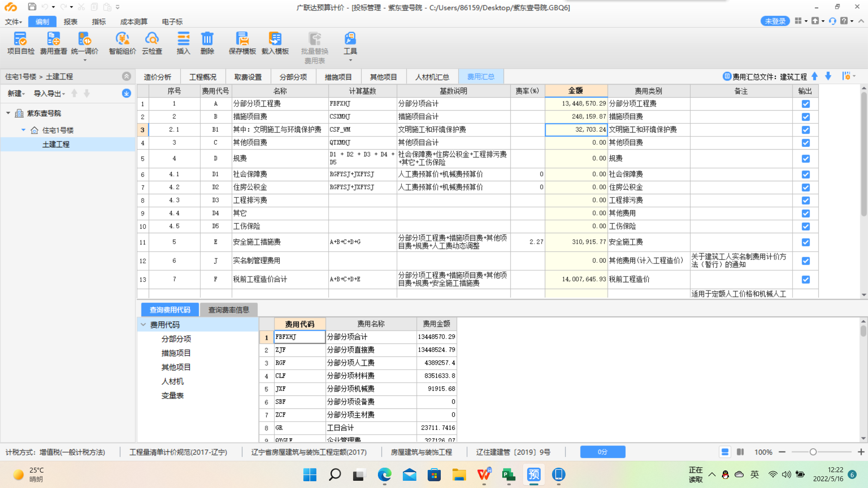Toggle output checkbox for 住房公积金 row
Screen dimensions: 868x488
tap(806, 188)
